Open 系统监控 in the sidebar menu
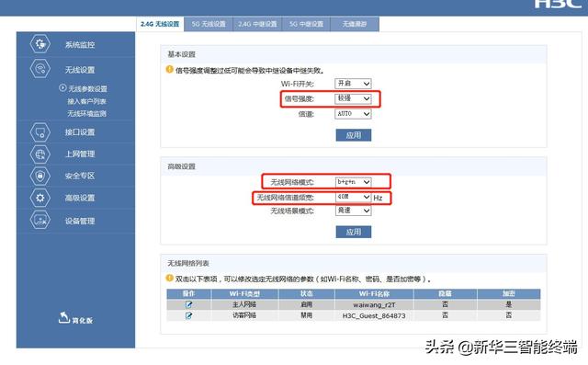Image resolution: width=588 pixels, height=365 pixels. (80, 45)
